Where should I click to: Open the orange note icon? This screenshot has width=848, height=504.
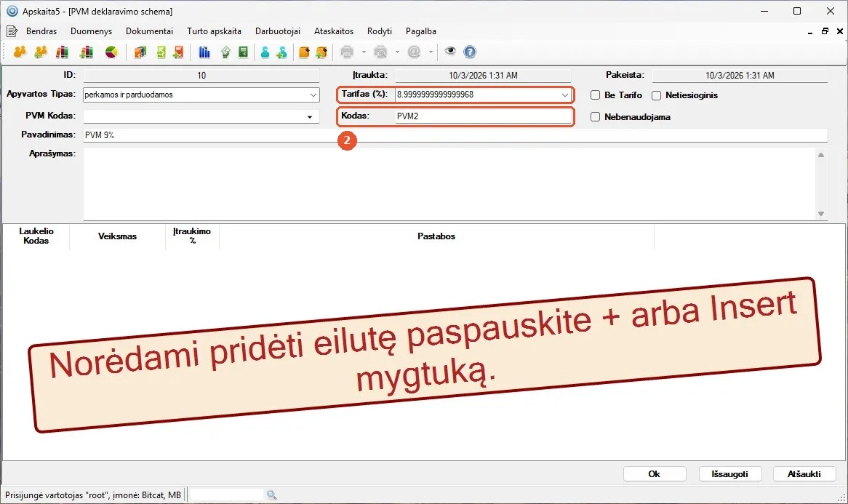304,52
